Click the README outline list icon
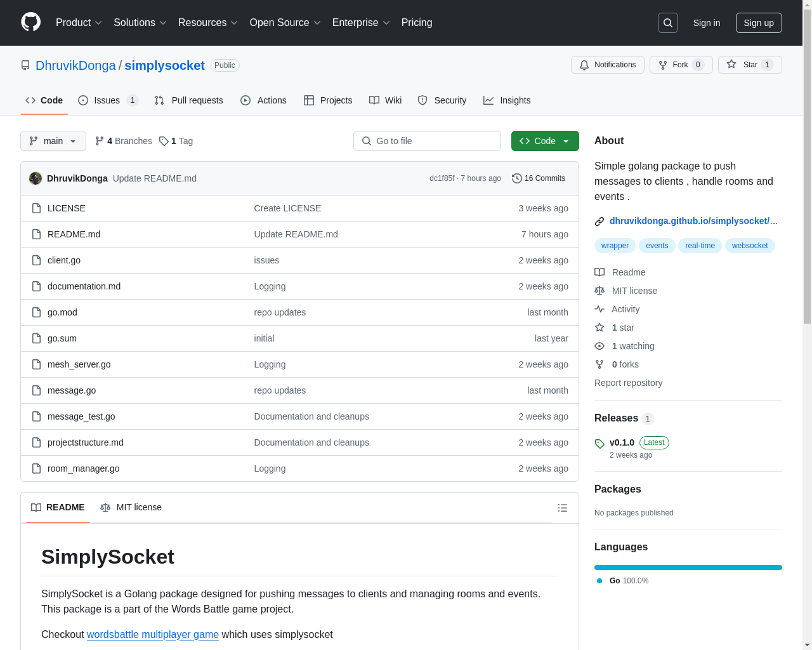The height and width of the screenshot is (650, 812). [x=563, y=508]
